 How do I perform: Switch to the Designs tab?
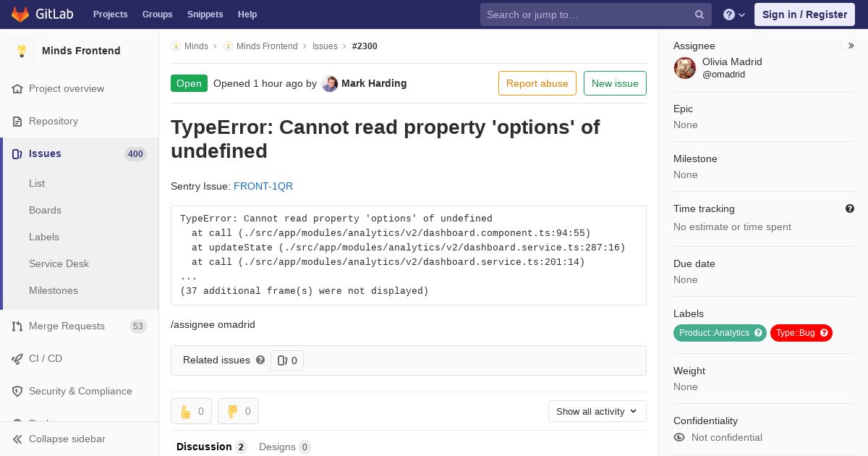[284, 447]
